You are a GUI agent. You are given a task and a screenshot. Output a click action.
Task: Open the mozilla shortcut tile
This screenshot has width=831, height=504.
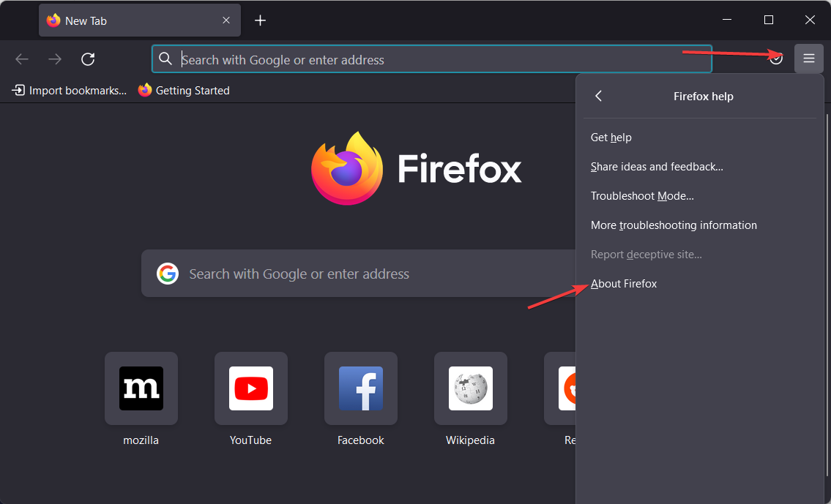tap(141, 388)
